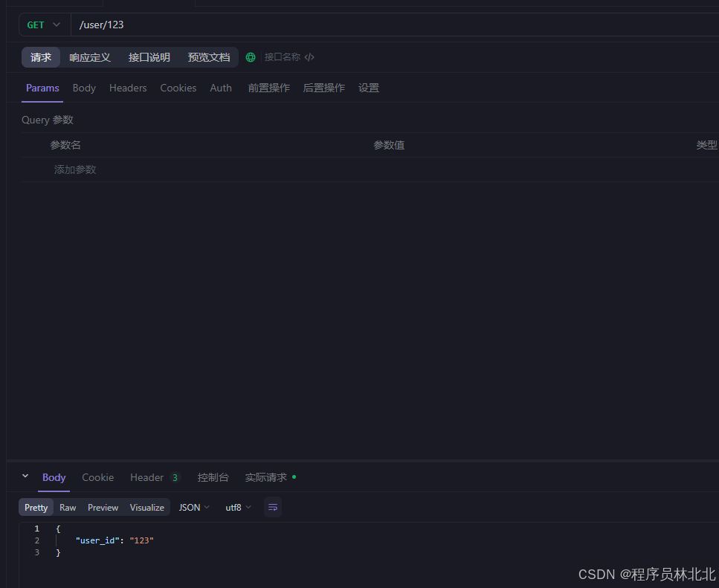This screenshot has height=588, width=719.
Task: Switch to Visualize view
Action: 147,507
